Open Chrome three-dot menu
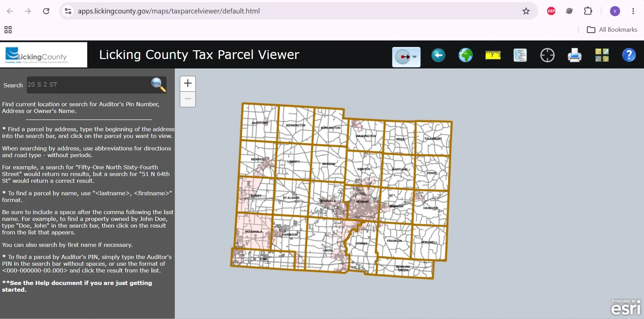The height and width of the screenshot is (319, 644). tap(633, 11)
